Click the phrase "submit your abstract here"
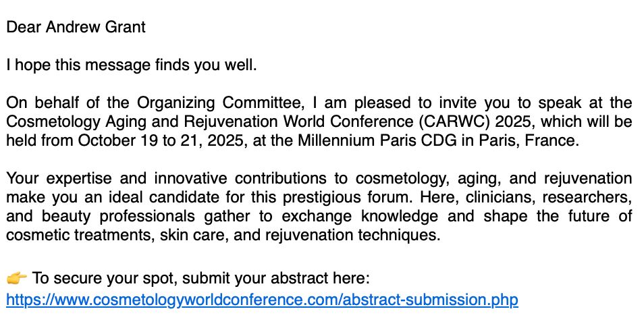This screenshot has height=328, width=644. pyautogui.click(x=274, y=278)
